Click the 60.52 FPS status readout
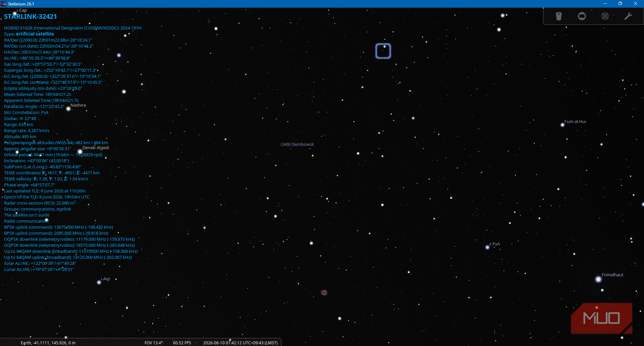644x346 pixels. 182,343
